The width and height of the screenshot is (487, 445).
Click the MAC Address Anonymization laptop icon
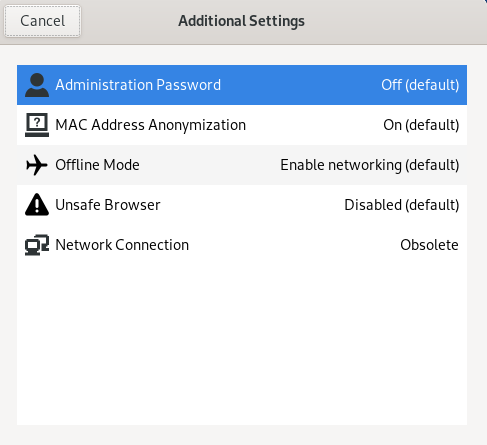[37, 125]
